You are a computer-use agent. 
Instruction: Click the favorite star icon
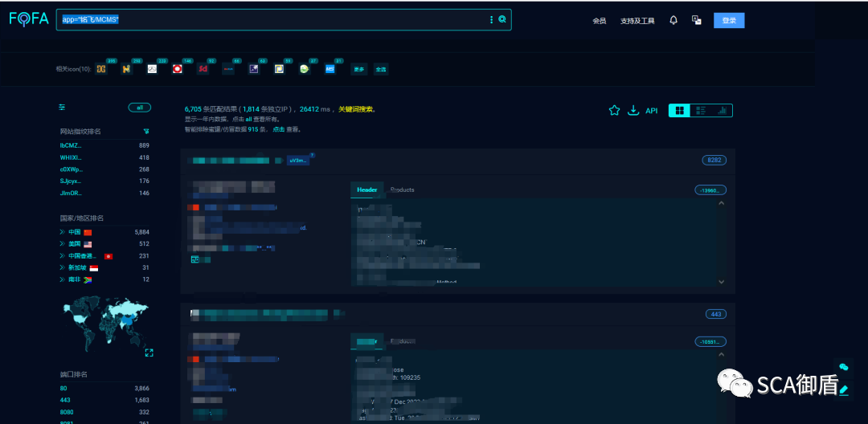pyautogui.click(x=614, y=111)
